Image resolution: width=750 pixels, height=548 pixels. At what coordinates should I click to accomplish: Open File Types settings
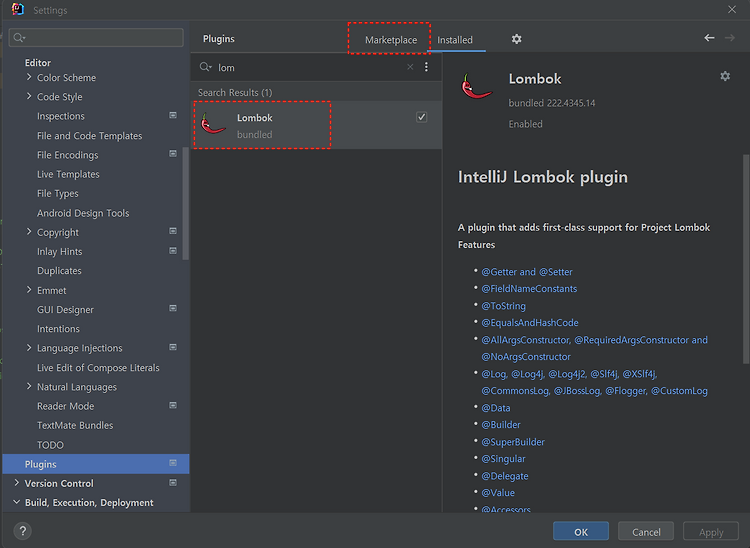tap(57, 194)
